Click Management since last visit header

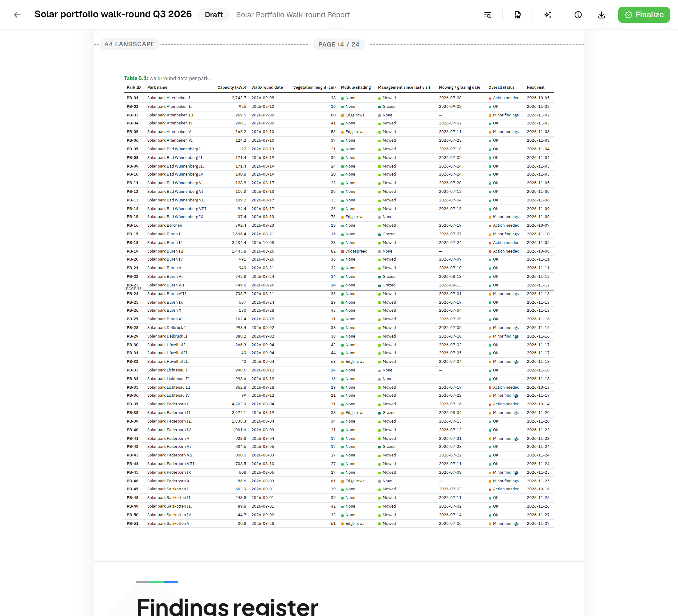(x=404, y=87)
